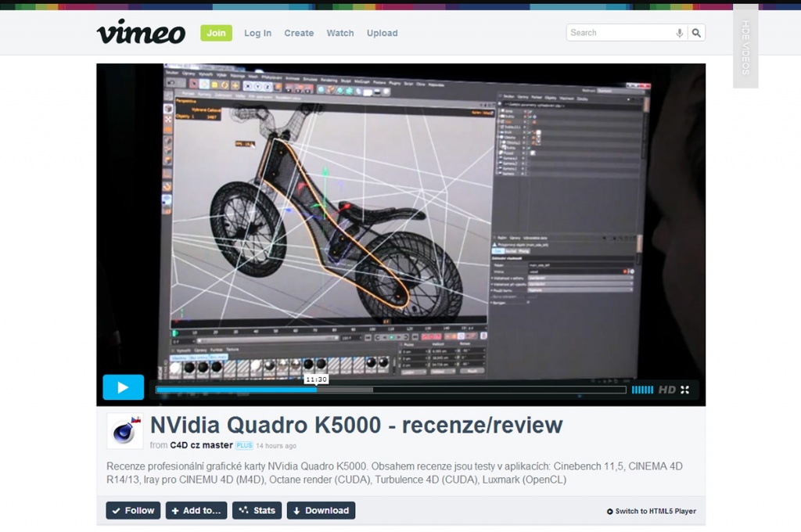
Task: Seek using the video progress bar
Action: (391, 390)
